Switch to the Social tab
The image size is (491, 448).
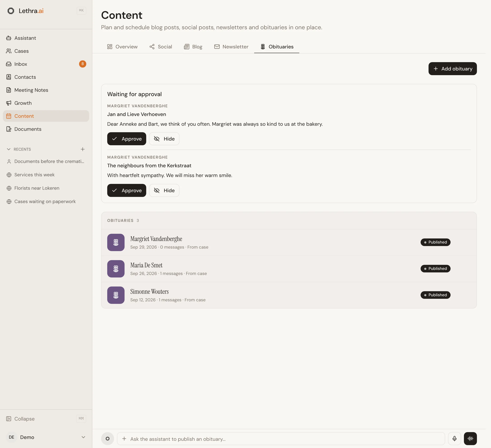click(x=161, y=47)
